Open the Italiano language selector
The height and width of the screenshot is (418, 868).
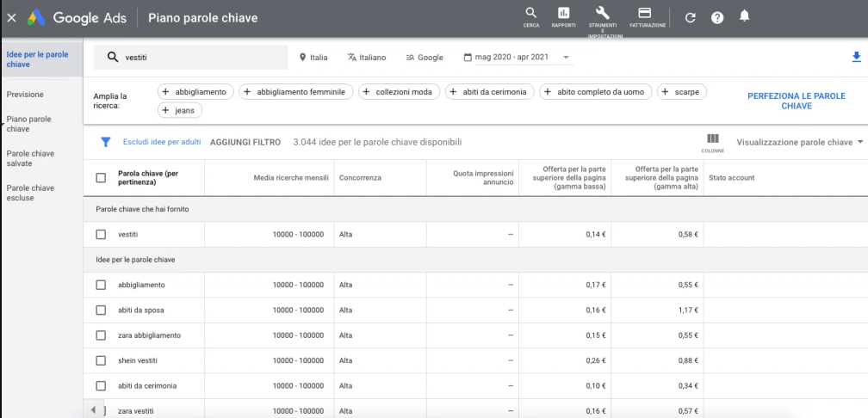[367, 58]
